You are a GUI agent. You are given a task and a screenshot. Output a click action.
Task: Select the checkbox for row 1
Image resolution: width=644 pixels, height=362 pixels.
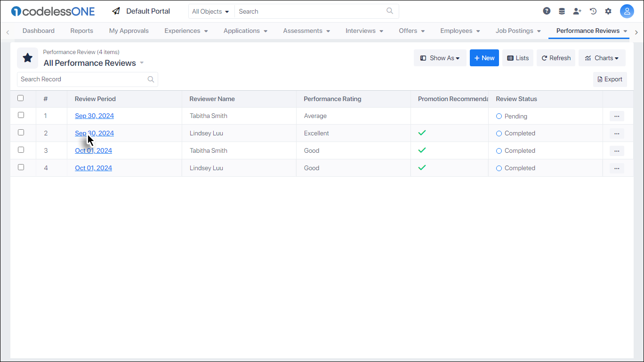(x=21, y=115)
